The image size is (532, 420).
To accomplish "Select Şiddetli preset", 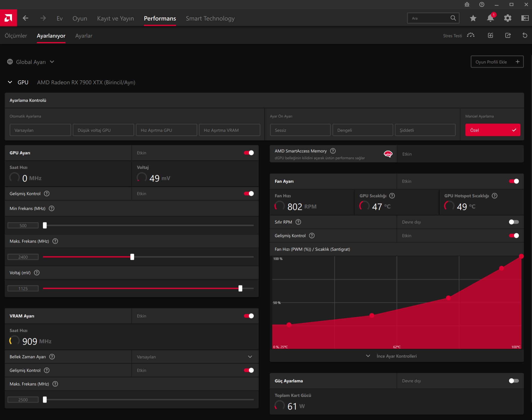I will click(425, 130).
